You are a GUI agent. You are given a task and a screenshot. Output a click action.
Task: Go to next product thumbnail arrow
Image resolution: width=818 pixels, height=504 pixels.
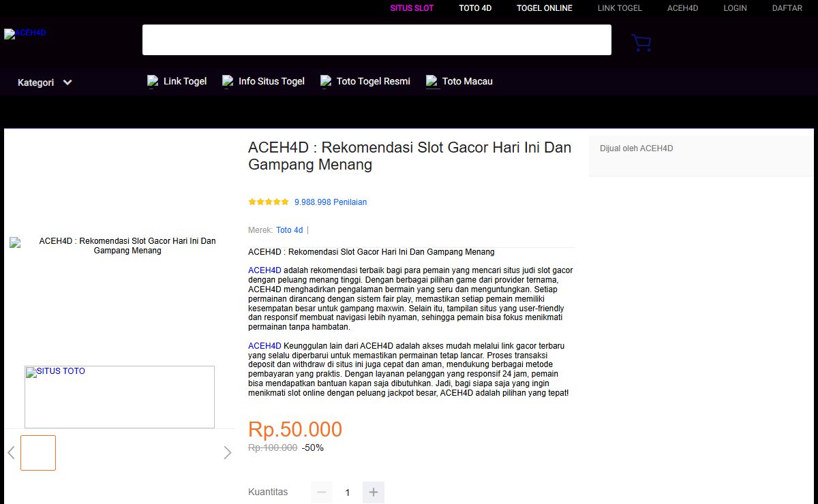point(228,453)
